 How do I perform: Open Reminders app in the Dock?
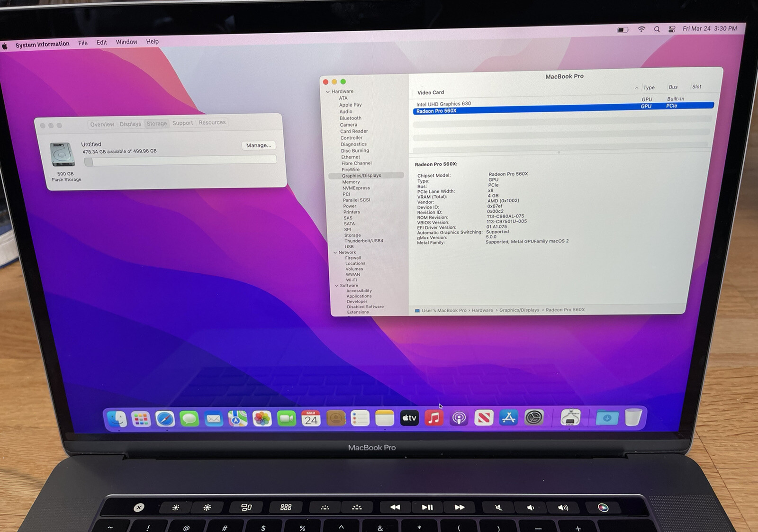pyautogui.click(x=360, y=418)
